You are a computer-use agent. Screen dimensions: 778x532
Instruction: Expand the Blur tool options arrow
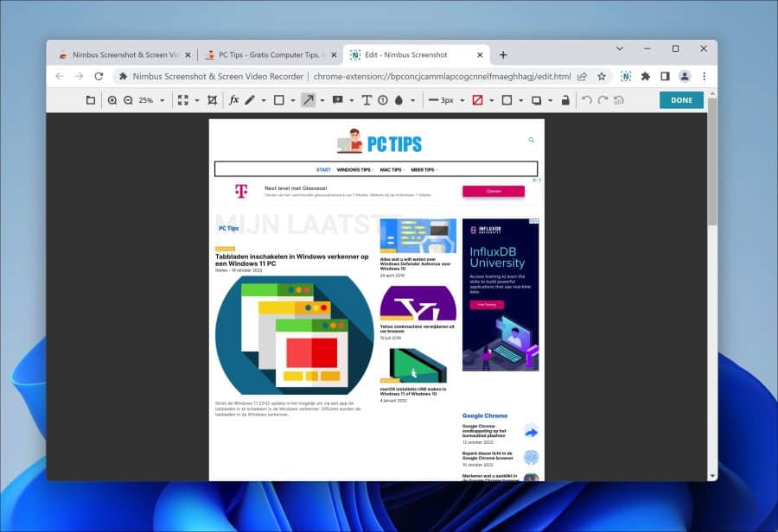tap(412, 100)
